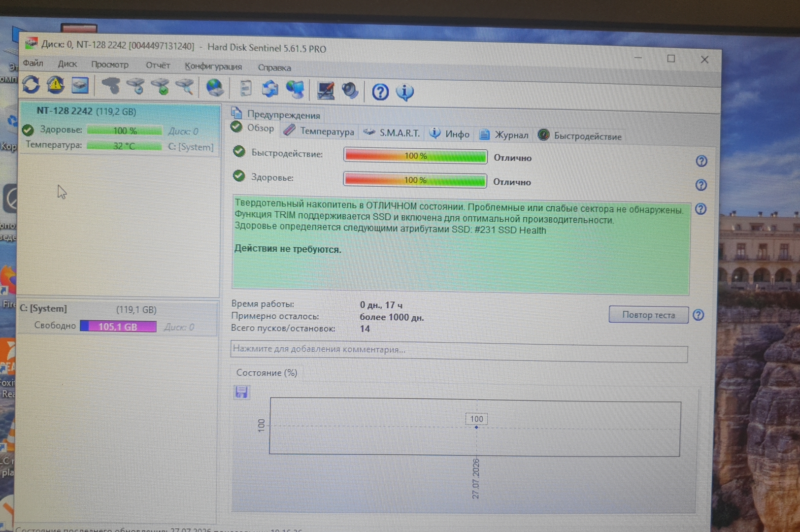The width and height of the screenshot is (800, 532).
Task: Open the Журнал tab
Action: point(504,135)
